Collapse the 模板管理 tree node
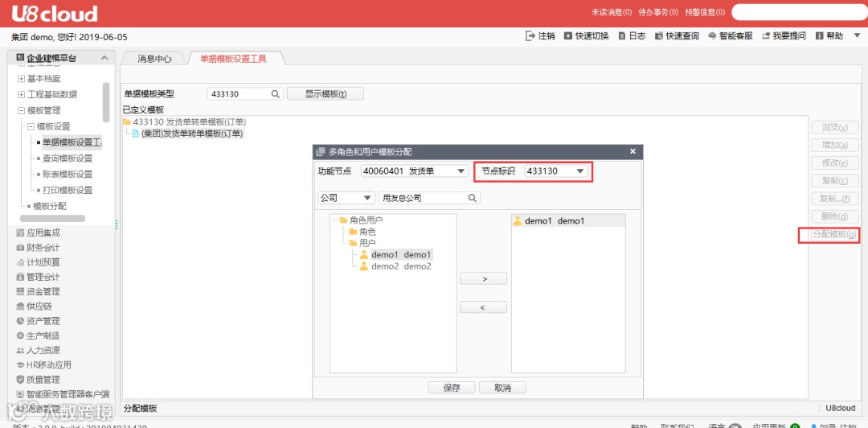868x428 pixels. tap(22, 110)
